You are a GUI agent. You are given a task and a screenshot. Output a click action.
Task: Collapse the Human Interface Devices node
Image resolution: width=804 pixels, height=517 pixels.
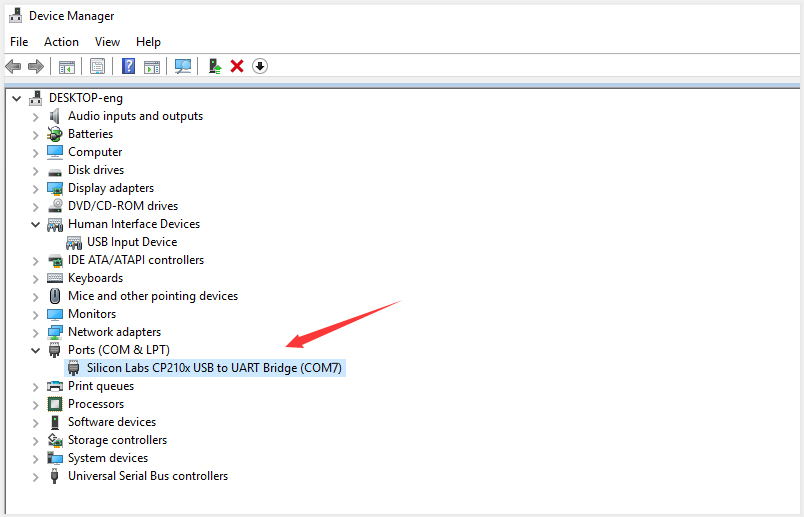point(36,224)
